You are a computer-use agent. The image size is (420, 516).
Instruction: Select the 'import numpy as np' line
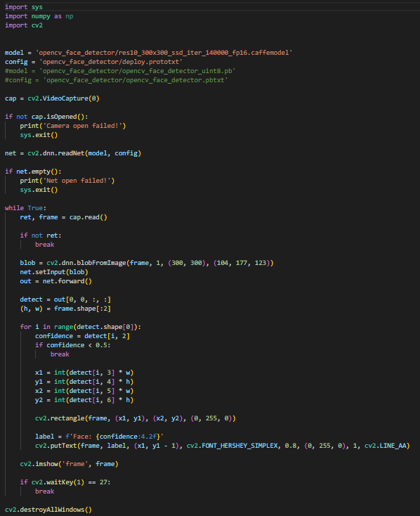coord(39,16)
